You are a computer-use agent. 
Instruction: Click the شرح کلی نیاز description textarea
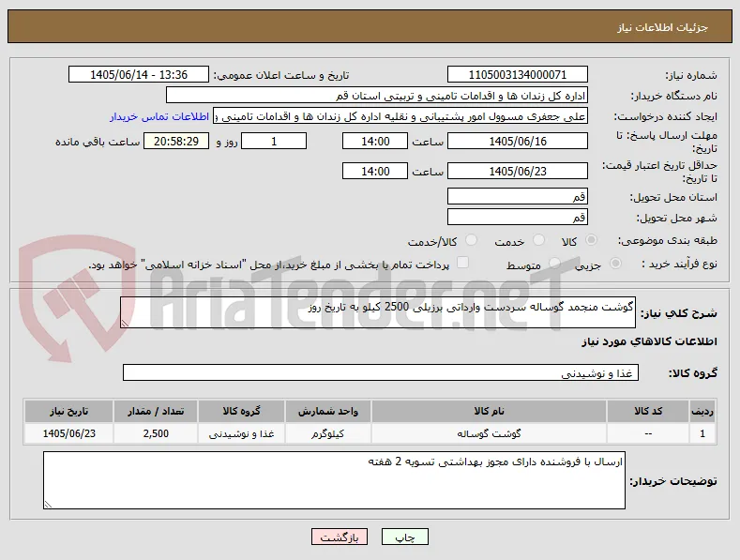378,312
